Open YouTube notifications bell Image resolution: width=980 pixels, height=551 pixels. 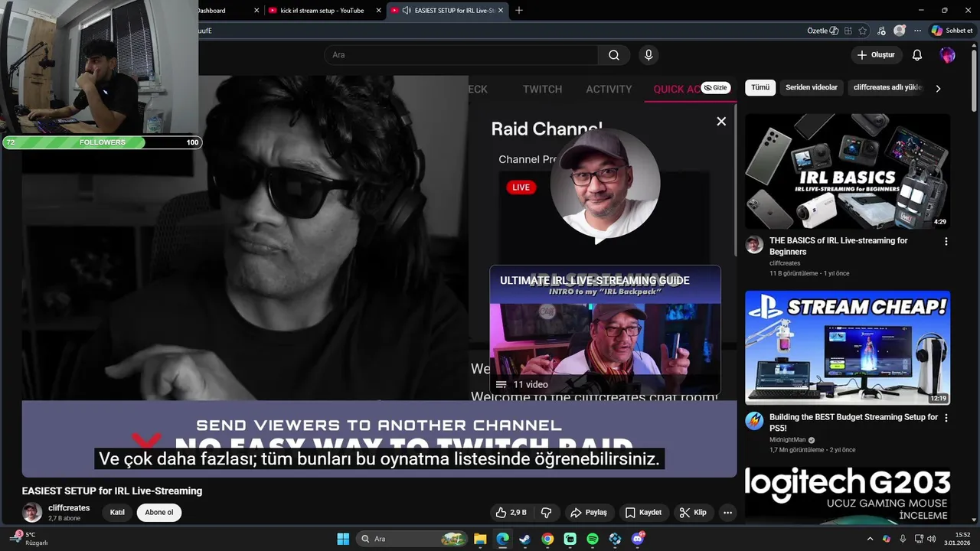(x=917, y=55)
